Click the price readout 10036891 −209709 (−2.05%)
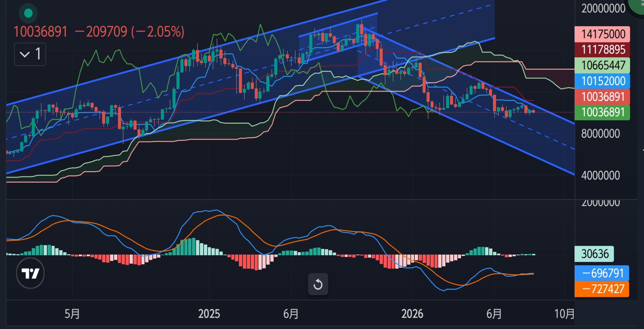The height and width of the screenshot is (329, 644). tap(99, 31)
